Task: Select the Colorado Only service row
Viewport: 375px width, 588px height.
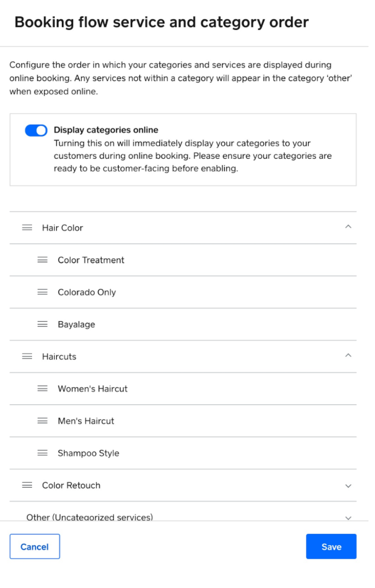Action: (183, 292)
